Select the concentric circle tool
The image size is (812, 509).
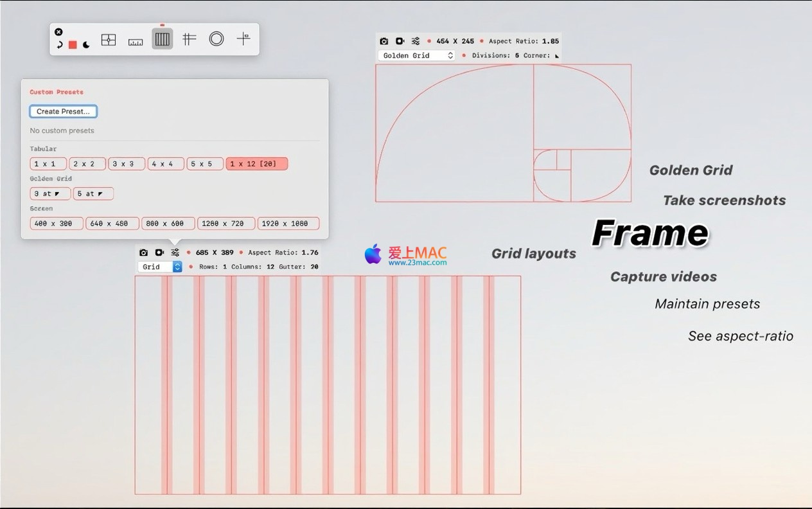coord(216,39)
